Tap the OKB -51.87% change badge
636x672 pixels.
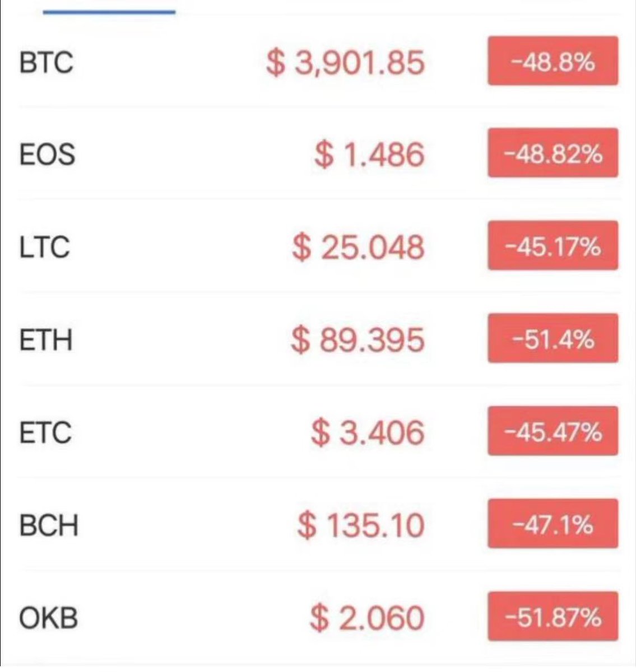pos(553,617)
